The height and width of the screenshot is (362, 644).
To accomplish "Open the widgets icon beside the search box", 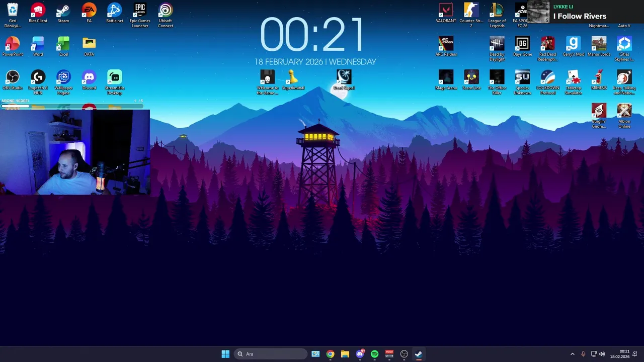I will [x=315, y=354].
